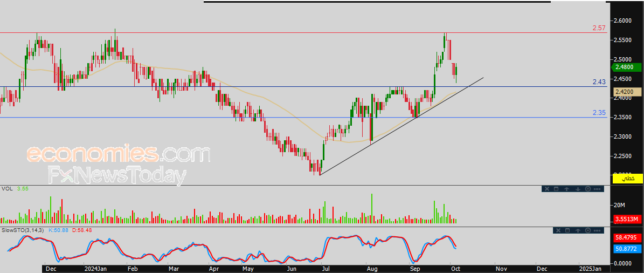
Task: Click the K:50.88 value label
Action: coord(59,230)
